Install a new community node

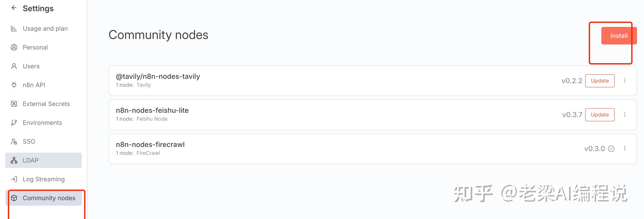point(618,36)
